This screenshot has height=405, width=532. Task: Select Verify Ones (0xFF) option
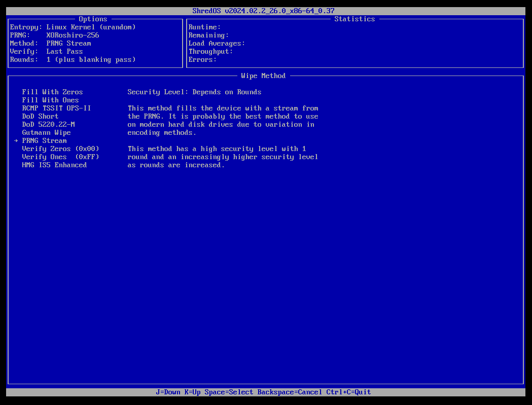click(58, 157)
